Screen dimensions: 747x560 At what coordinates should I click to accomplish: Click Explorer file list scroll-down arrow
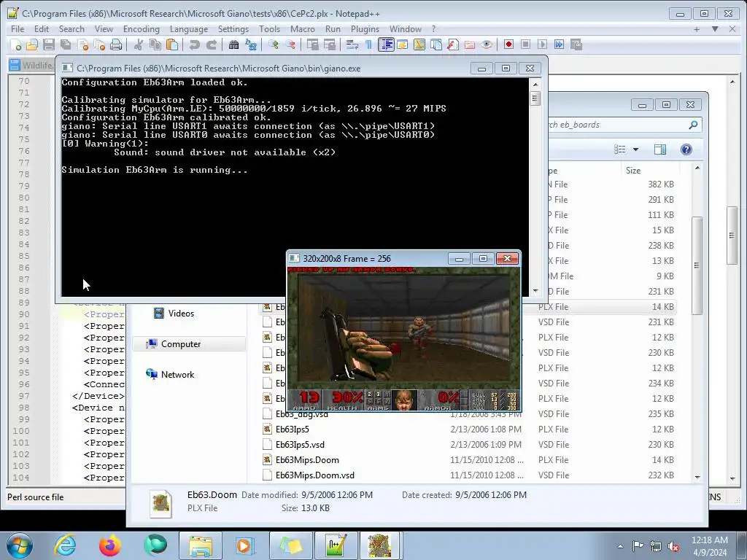697,477
